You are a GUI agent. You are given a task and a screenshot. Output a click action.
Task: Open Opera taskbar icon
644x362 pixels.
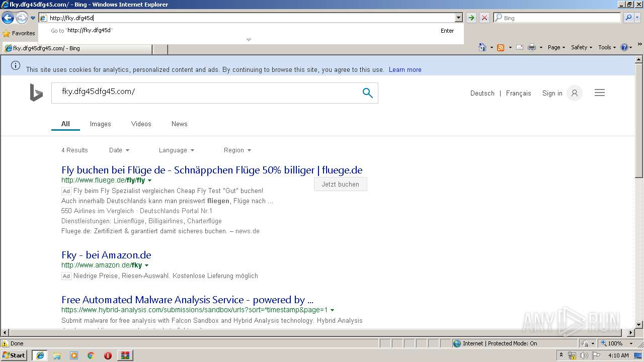108,355
